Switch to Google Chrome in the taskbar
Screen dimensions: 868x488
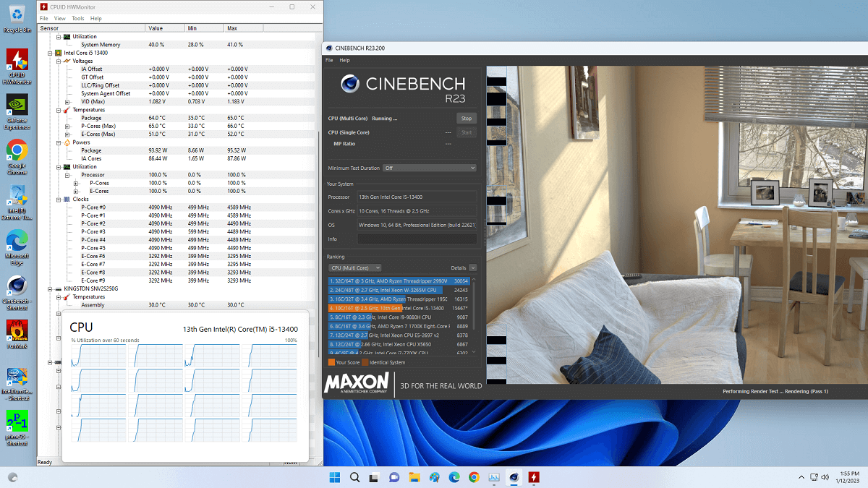coord(474,477)
